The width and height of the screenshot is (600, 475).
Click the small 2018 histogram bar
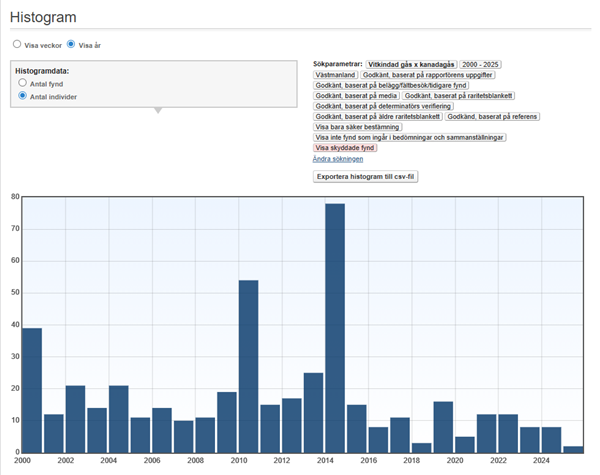(421, 447)
